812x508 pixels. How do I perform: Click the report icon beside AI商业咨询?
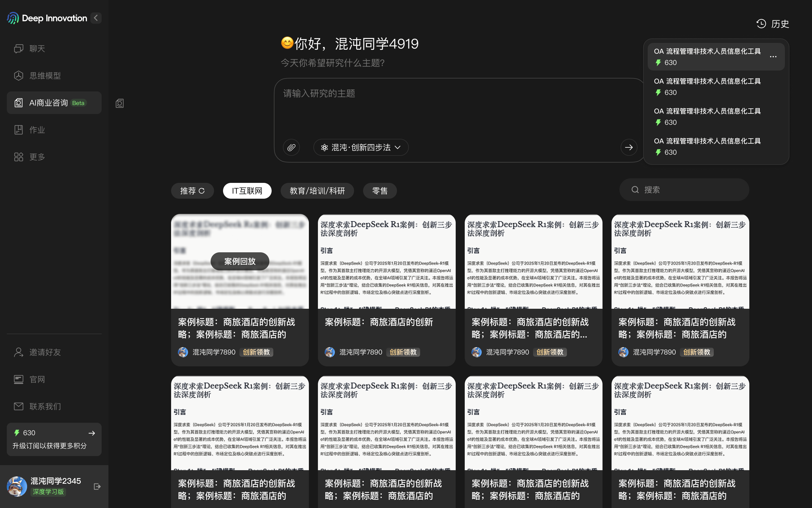(x=120, y=103)
